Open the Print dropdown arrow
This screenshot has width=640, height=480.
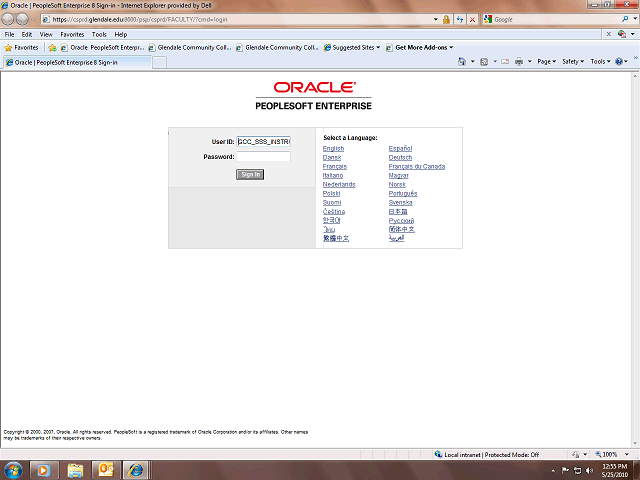pyautogui.click(x=529, y=62)
